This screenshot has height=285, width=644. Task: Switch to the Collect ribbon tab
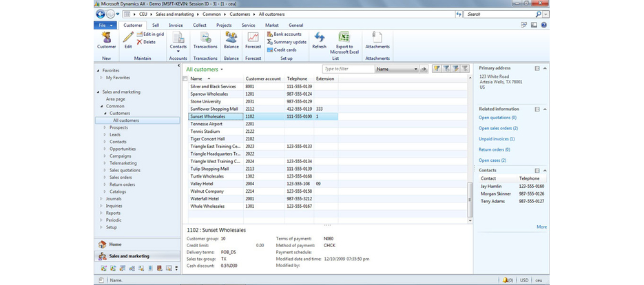pos(200,25)
